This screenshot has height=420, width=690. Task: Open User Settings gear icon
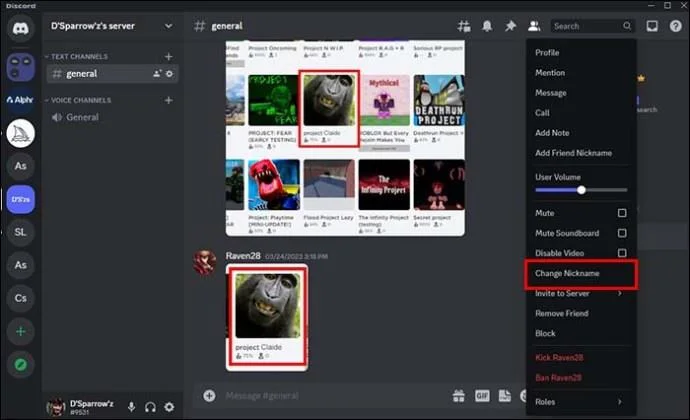(169, 407)
